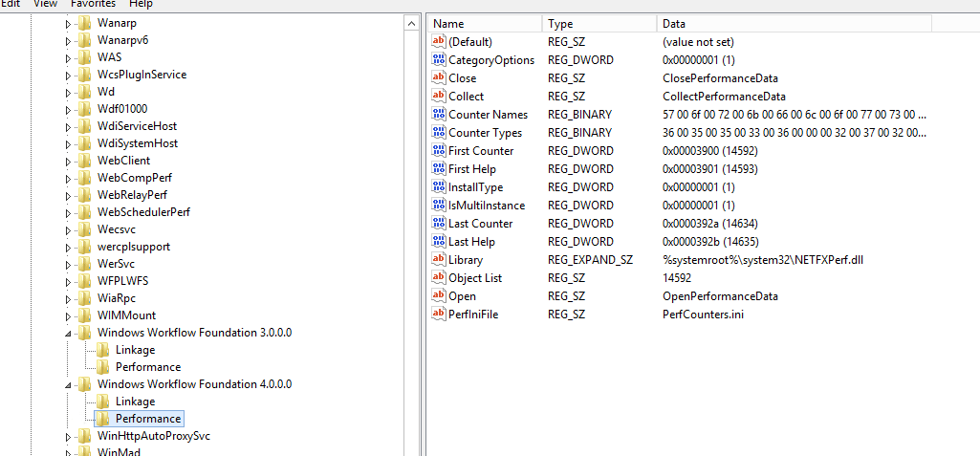Screen dimensions: 980x456
Task: Select the wercplsupport key
Action: click(x=134, y=247)
